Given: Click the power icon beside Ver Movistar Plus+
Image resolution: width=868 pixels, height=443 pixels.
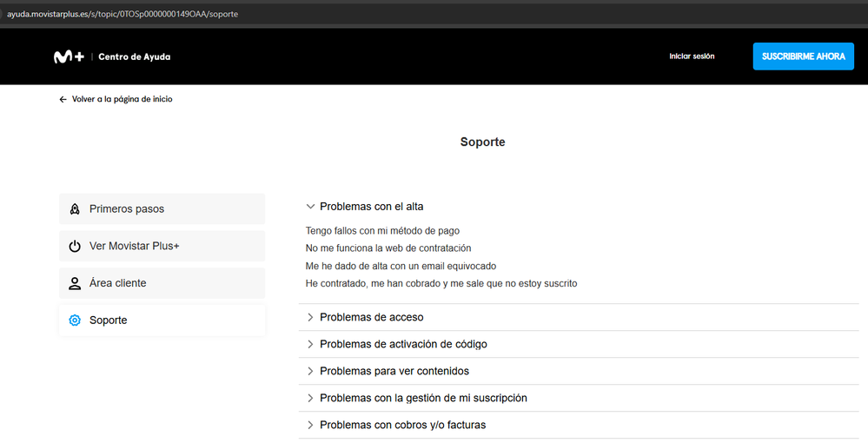Looking at the screenshot, I should [x=75, y=247].
